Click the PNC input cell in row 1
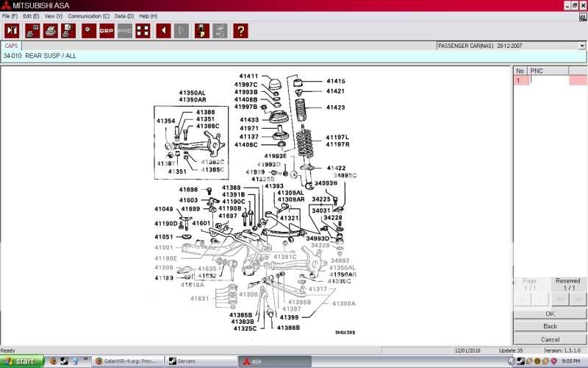Image resolution: width=588 pixels, height=368 pixels. pos(548,80)
